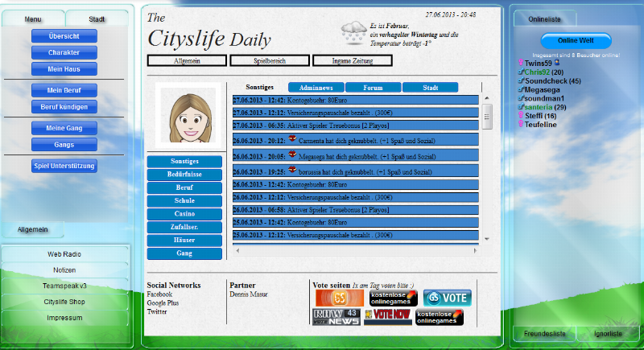Click the Übersicht button
This screenshot has width=644, height=350.
[x=64, y=35]
